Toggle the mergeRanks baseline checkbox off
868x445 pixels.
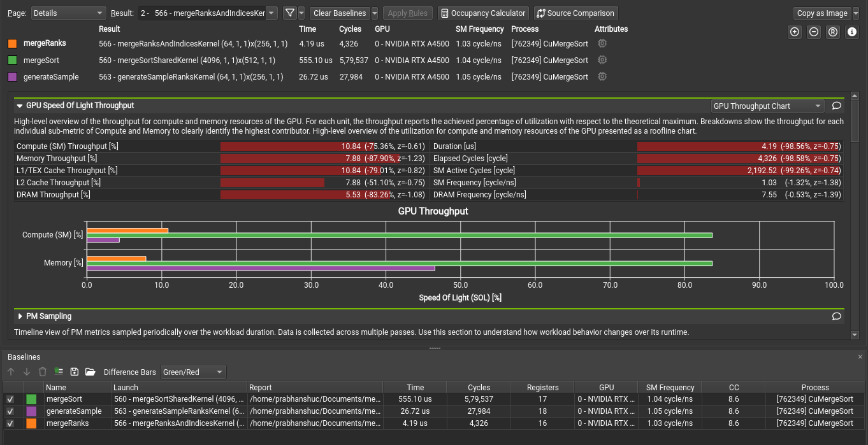click(x=10, y=423)
